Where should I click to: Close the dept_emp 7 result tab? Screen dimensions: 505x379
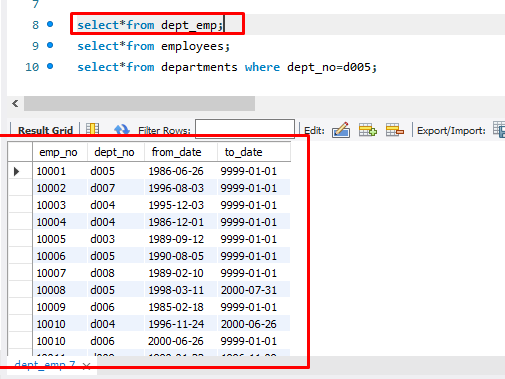[86, 366]
